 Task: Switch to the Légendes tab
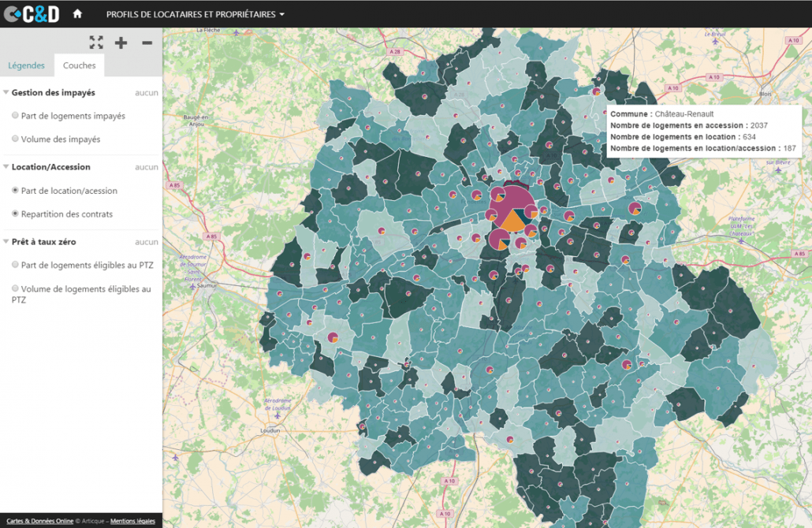tap(27, 65)
